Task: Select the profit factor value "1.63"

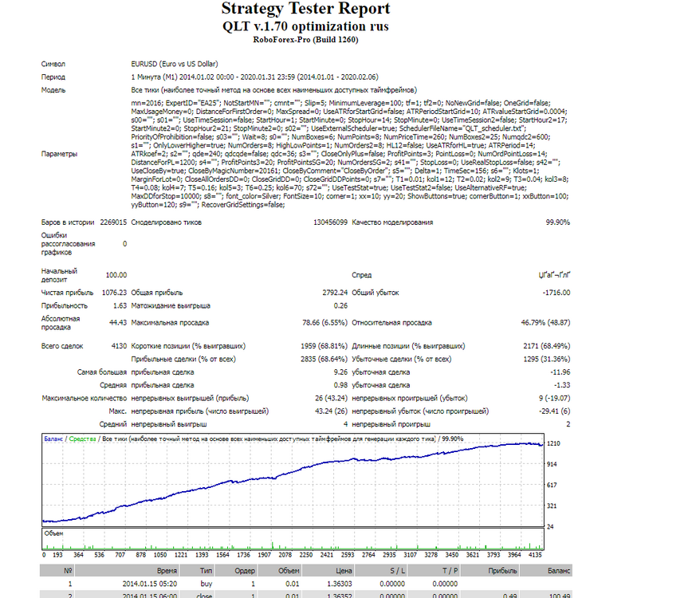Action: [120, 306]
